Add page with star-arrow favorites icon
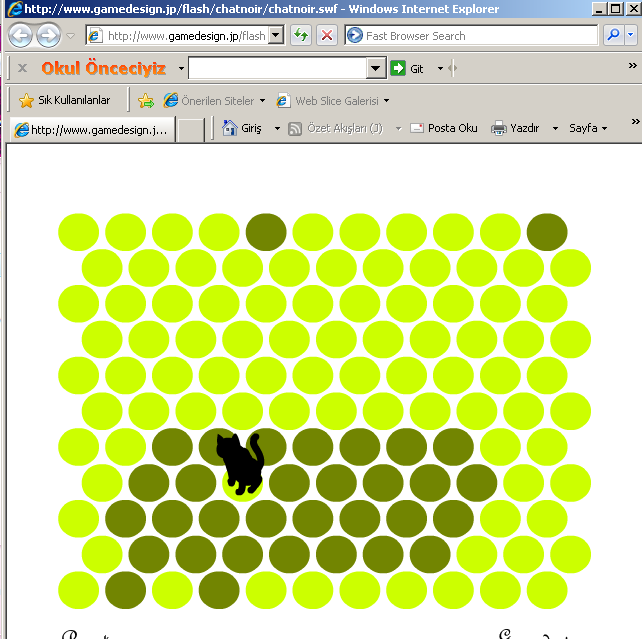The width and height of the screenshot is (644, 639). (x=146, y=100)
